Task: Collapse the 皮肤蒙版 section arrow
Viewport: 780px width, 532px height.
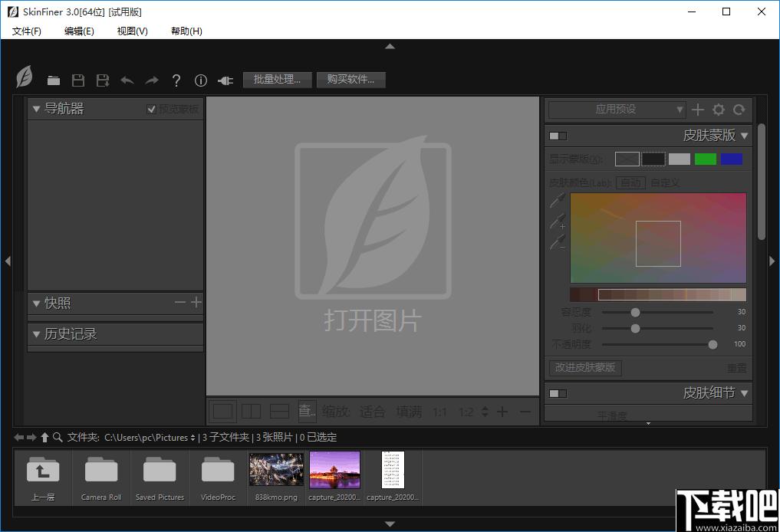Action: point(744,135)
